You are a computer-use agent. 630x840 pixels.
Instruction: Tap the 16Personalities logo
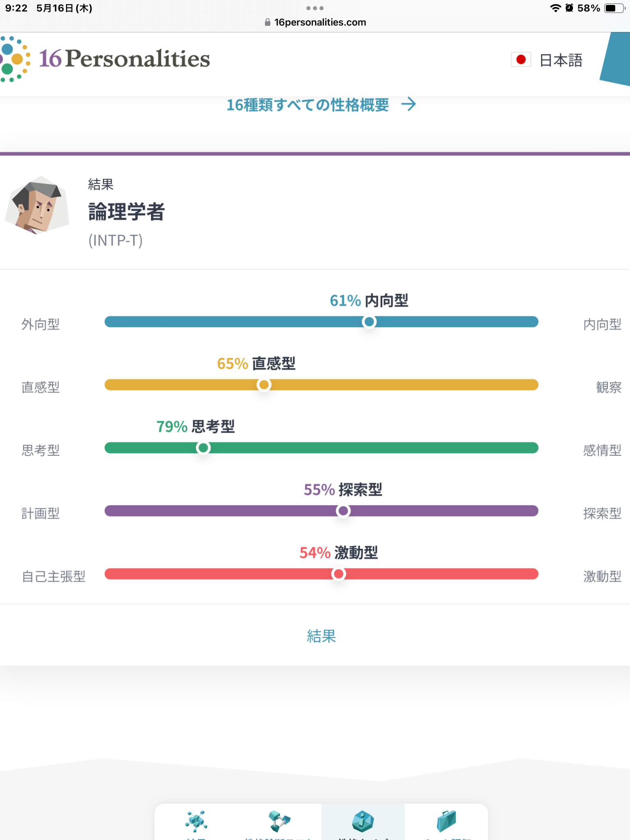105,59
